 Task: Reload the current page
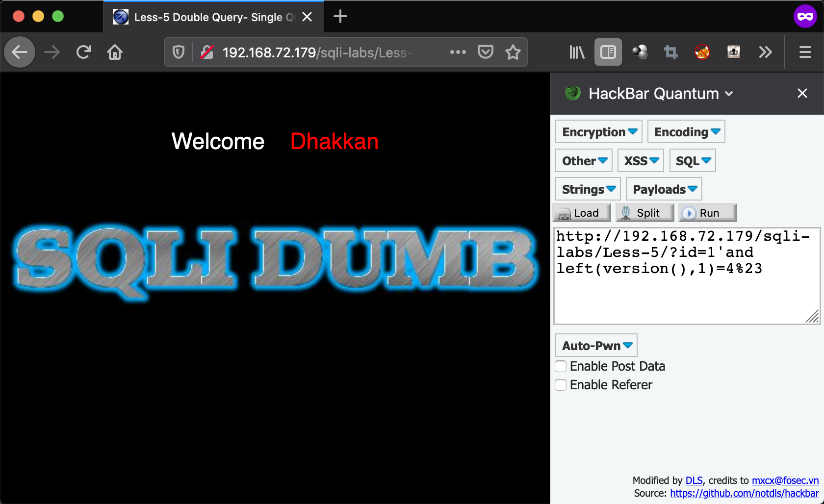(x=84, y=52)
